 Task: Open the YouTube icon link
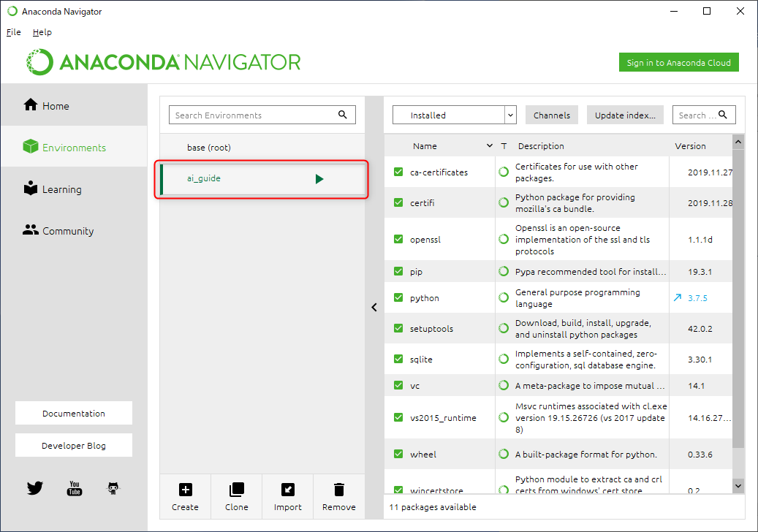[x=75, y=488]
